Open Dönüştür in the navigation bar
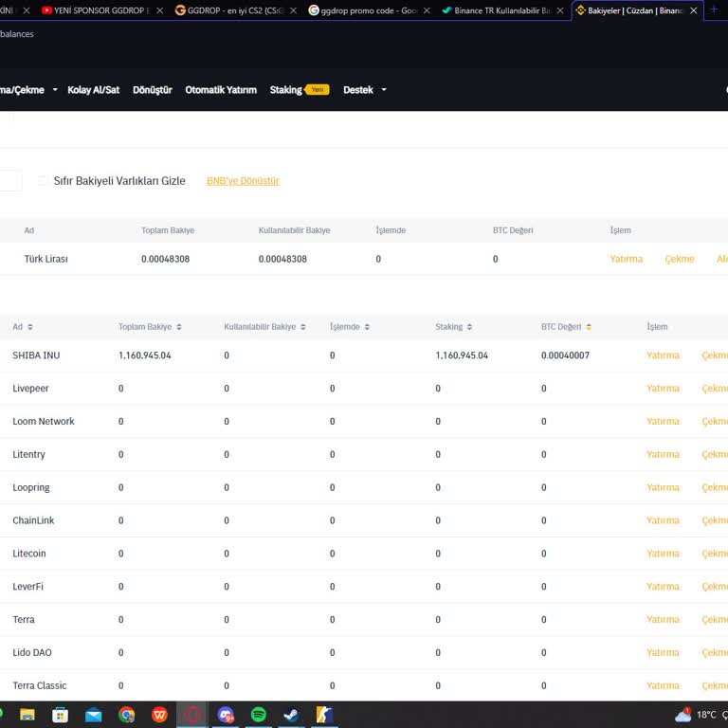 [x=153, y=90]
